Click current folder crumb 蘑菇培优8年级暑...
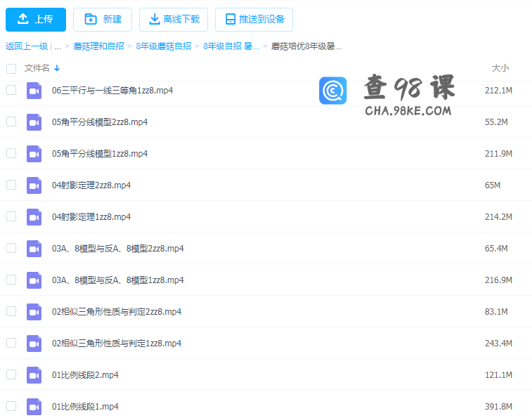This screenshot has width=532, height=418. pos(306,46)
